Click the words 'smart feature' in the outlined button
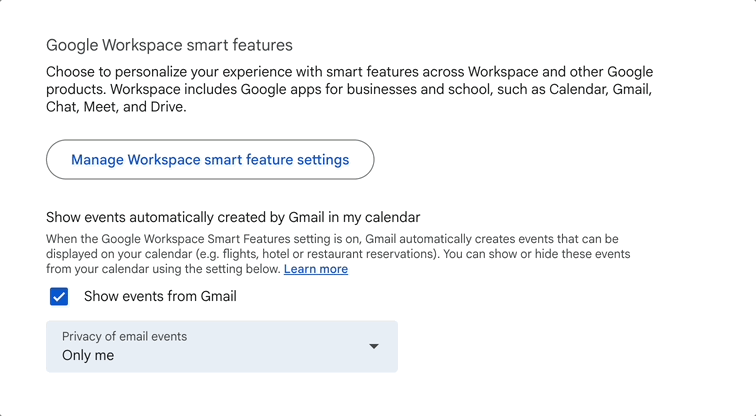756x416 pixels. [249, 160]
